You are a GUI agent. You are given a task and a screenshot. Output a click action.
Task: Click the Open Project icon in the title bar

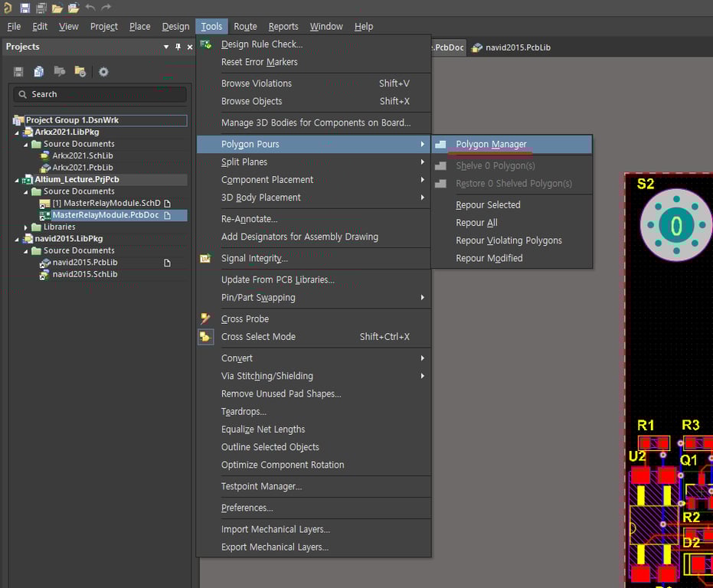click(x=74, y=8)
